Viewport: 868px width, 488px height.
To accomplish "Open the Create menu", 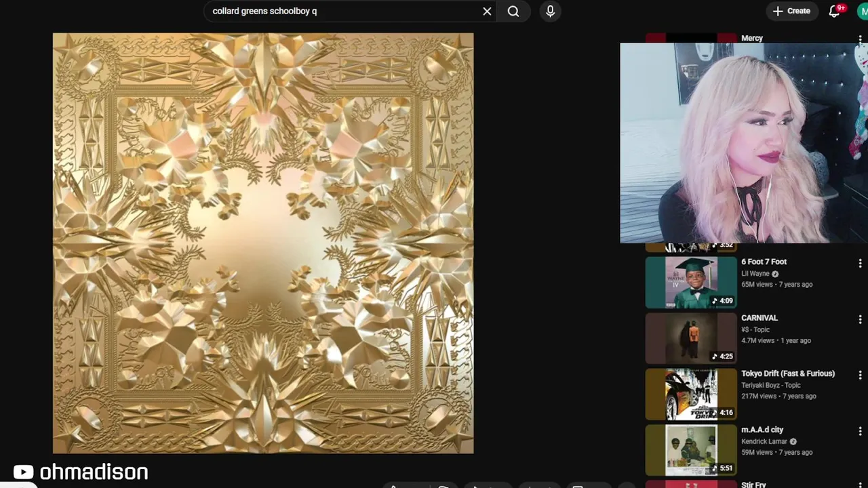I will click(791, 11).
